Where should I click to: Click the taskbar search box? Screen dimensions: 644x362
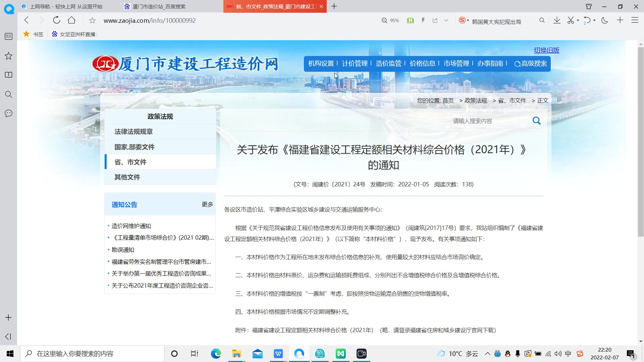[x=92, y=354]
